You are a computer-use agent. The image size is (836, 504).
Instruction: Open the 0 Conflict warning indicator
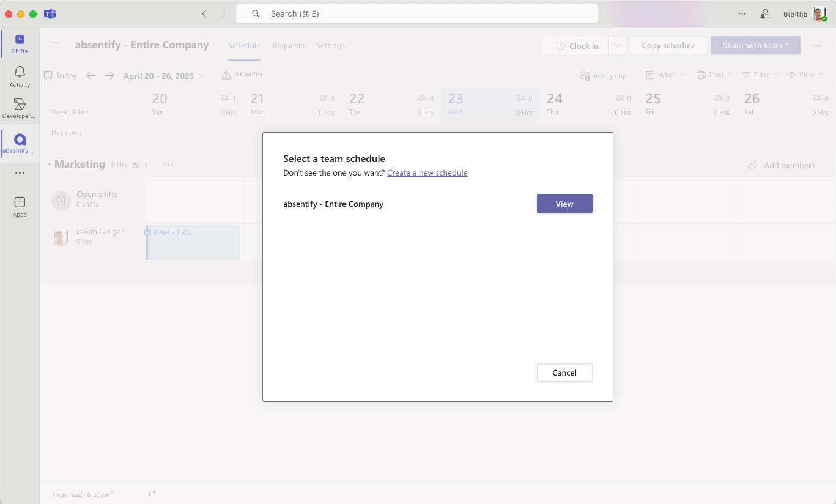[242, 75]
